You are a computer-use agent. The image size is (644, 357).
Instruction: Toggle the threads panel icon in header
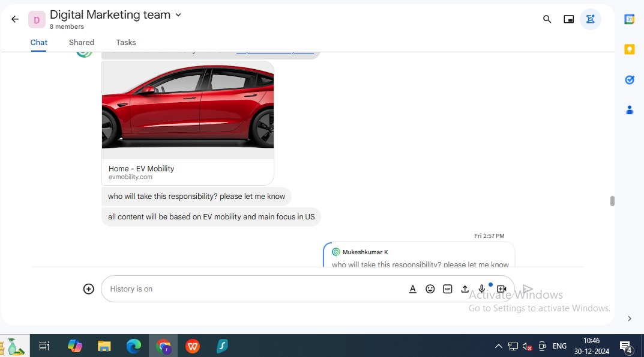(x=590, y=19)
